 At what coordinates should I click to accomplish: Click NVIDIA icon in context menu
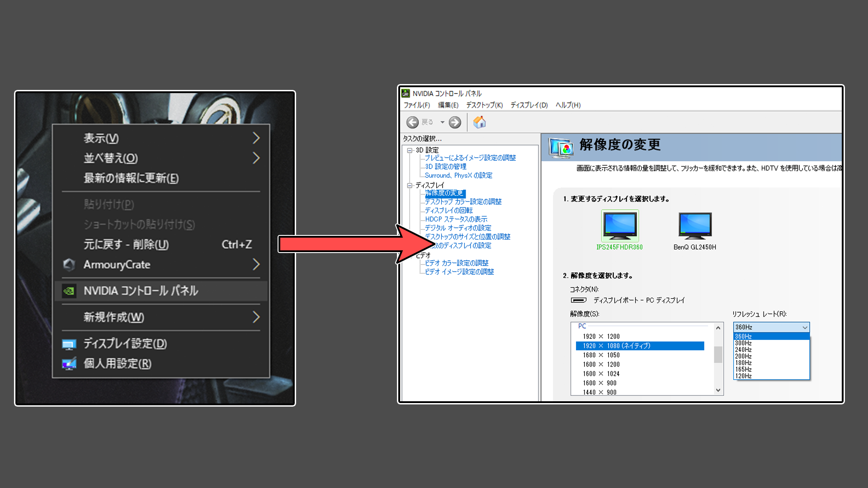pos(69,291)
